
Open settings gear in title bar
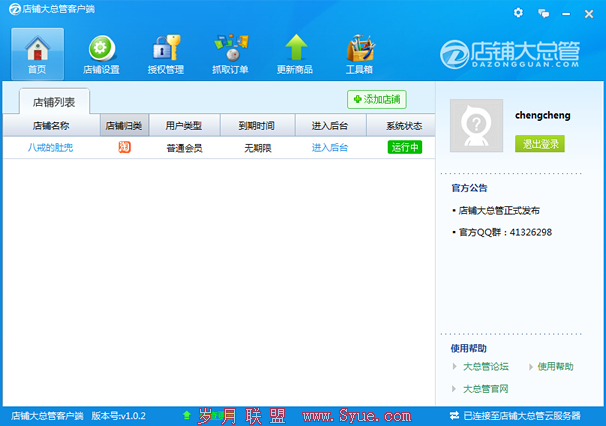pyautogui.click(x=518, y=13)
